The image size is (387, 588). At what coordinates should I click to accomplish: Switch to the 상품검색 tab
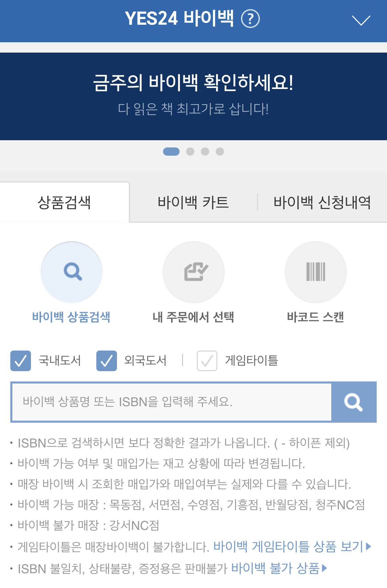(x=64, y=202)
